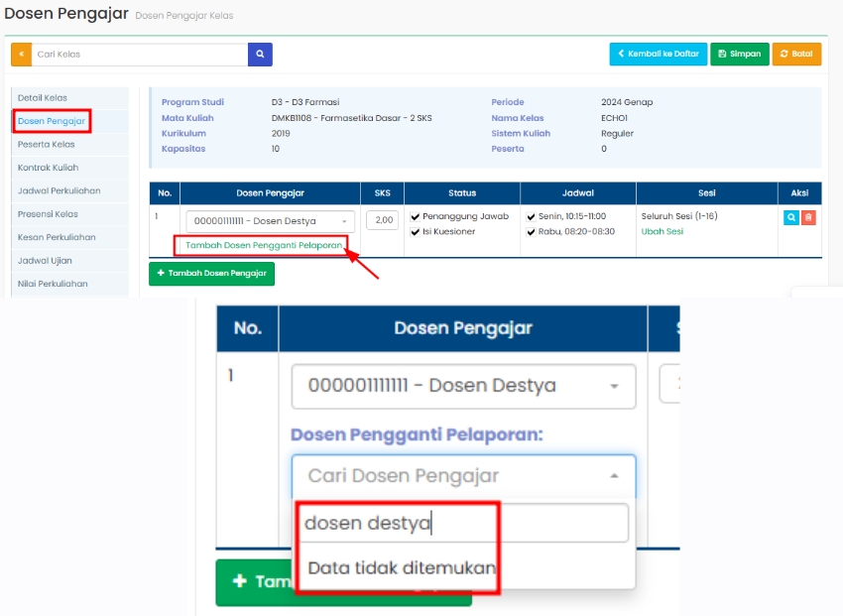Screen dimensions: 843x616
Task: Open the Dosen Destya dropdown in top table
Action: (269, 221)
